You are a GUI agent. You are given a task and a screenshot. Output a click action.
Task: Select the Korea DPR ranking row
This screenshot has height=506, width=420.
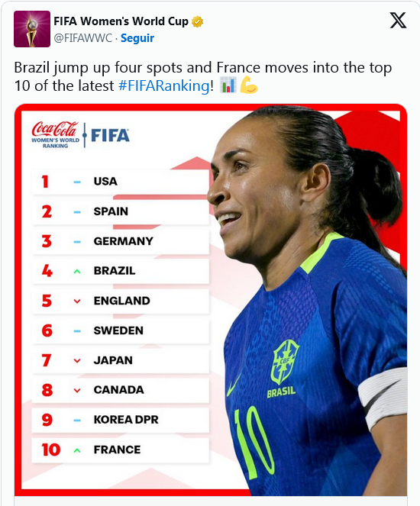coord(121,421)
